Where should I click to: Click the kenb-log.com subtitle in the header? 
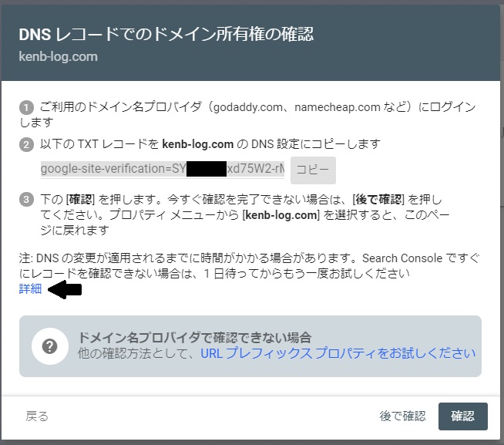pos(58,56)
